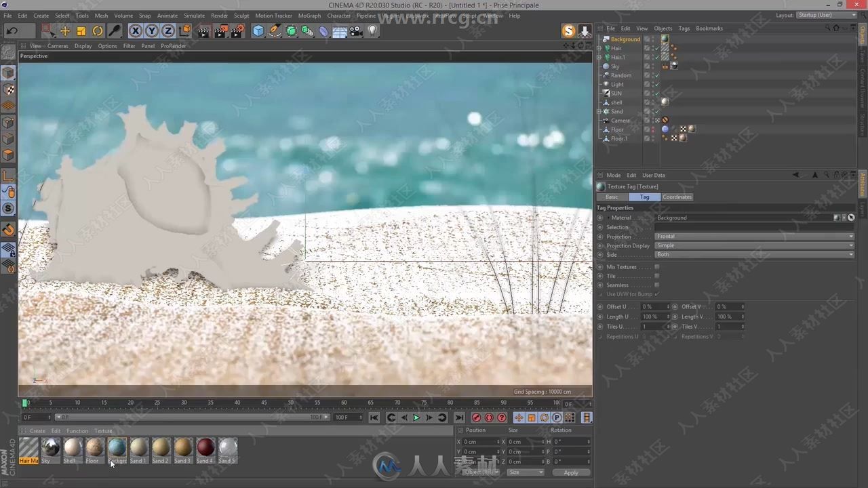The width and height of the screenshot is (868, 488).
Task: Expand the Hair.1 object tree
Action: [x=599, y=57]
